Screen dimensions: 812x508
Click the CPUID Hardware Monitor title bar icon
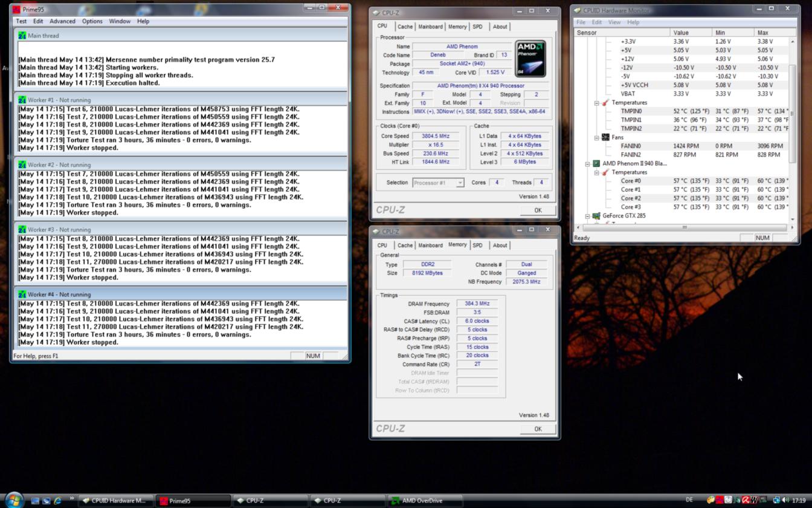578,10
